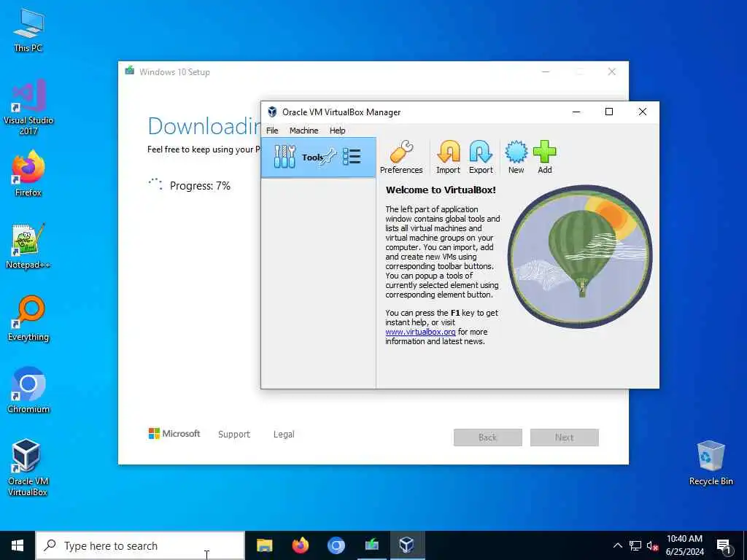This screenshot has height=560, width=747.
Task: Select the Chromium desktop shortcut
Action: click(x=28, y=391)
